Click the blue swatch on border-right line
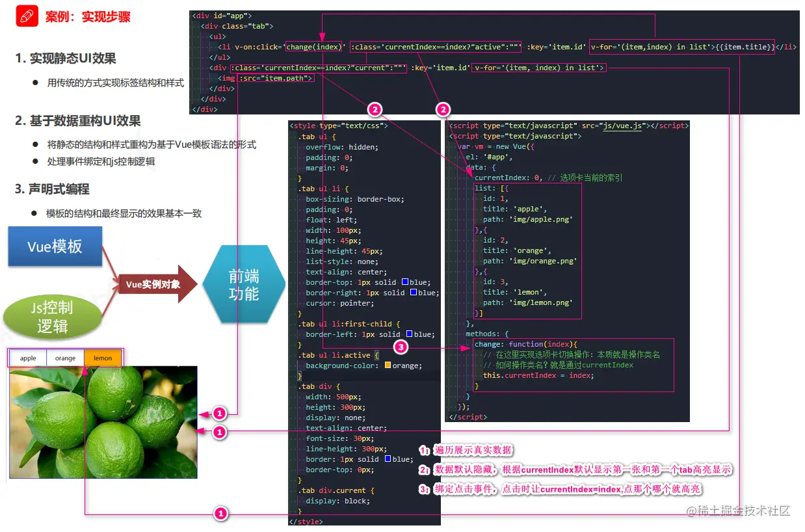 414,293
